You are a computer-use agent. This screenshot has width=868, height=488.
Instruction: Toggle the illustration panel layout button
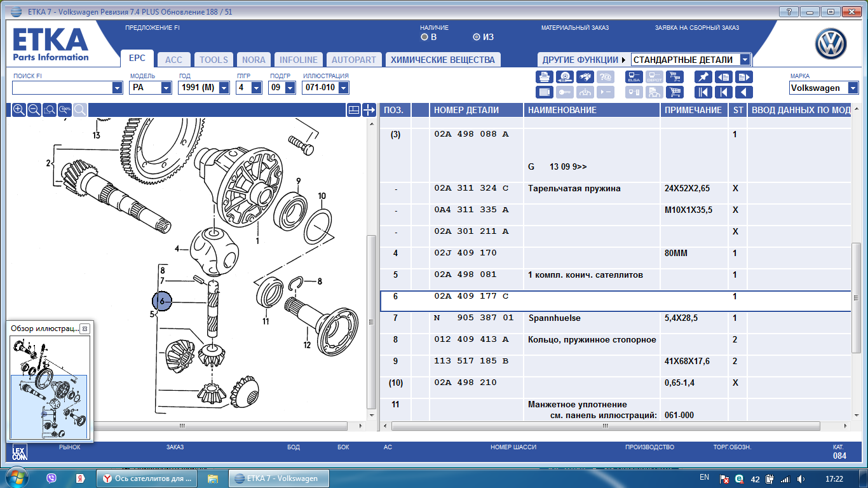pos(354,110)
